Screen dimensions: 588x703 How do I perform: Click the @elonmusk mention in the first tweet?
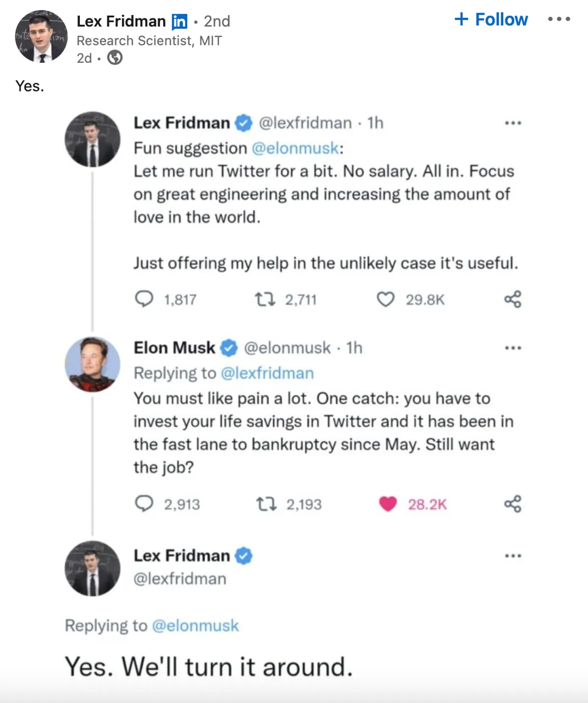(295, 148)
